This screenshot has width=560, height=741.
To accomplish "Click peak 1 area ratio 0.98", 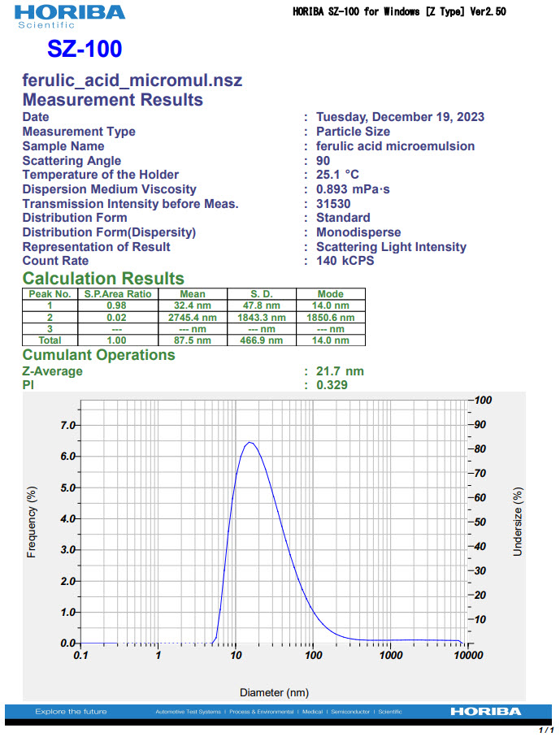I will (x=117, y=305).
